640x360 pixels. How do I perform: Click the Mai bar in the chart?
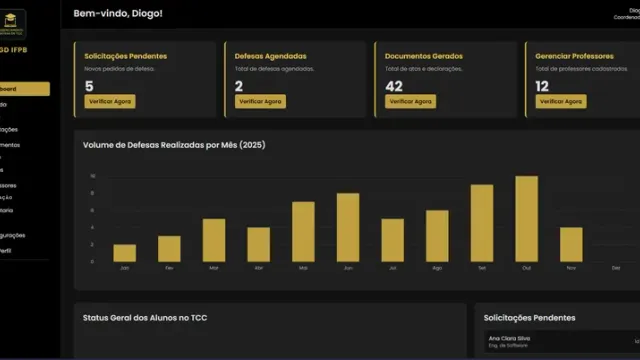coord(303,231)
